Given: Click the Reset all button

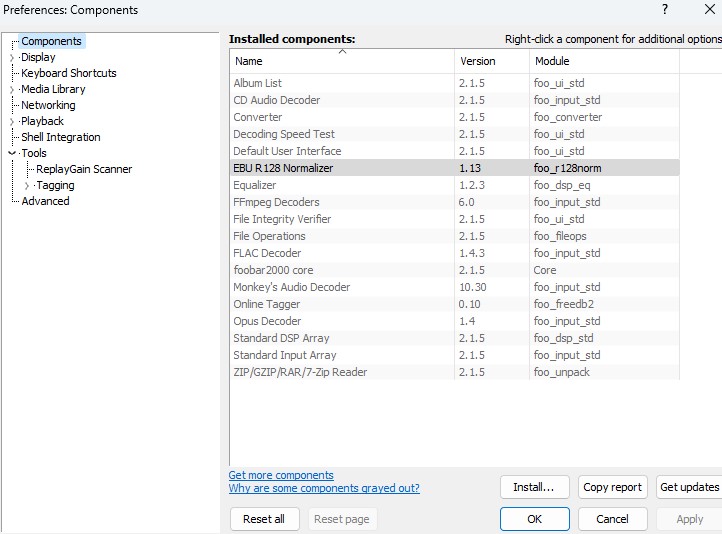Looking at the screenshot, I should pos(264,519).
